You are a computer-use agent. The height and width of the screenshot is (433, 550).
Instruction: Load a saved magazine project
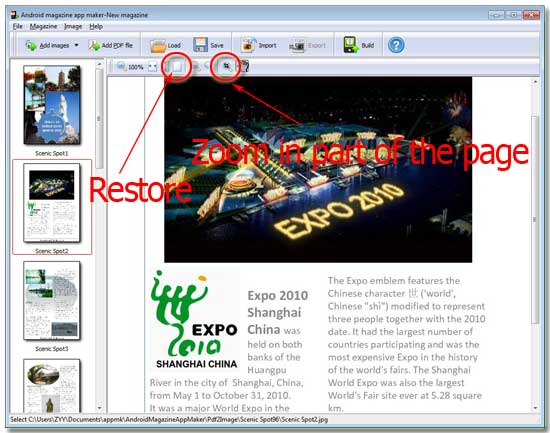[165, 45]
